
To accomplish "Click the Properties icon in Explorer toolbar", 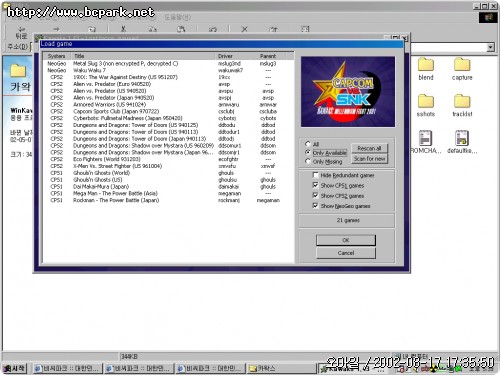I will pyautogui.click(x=273, y=29).
